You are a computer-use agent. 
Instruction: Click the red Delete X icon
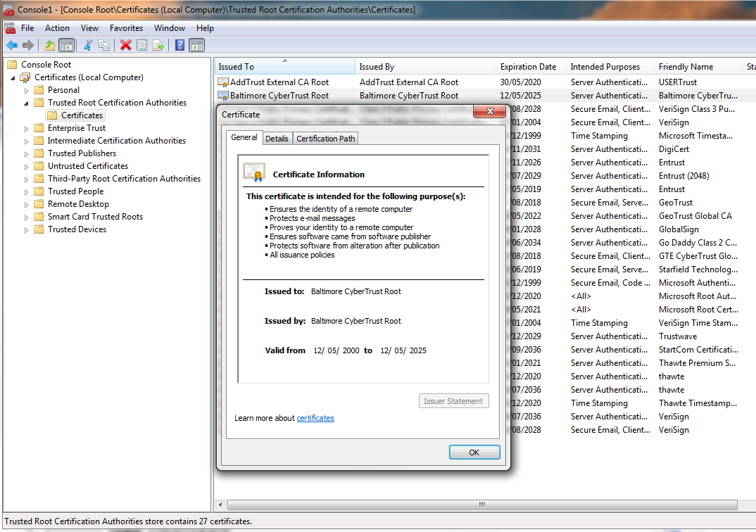[x=126, y=45]
